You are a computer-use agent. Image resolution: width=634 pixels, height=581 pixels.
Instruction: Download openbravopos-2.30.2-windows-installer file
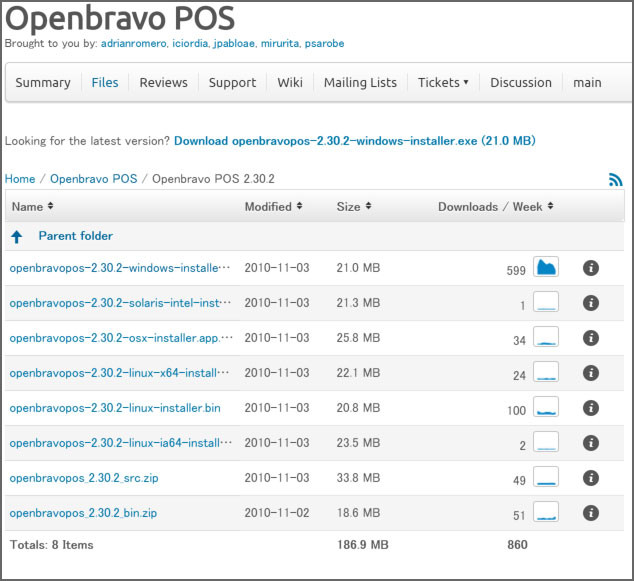(120, 268)
